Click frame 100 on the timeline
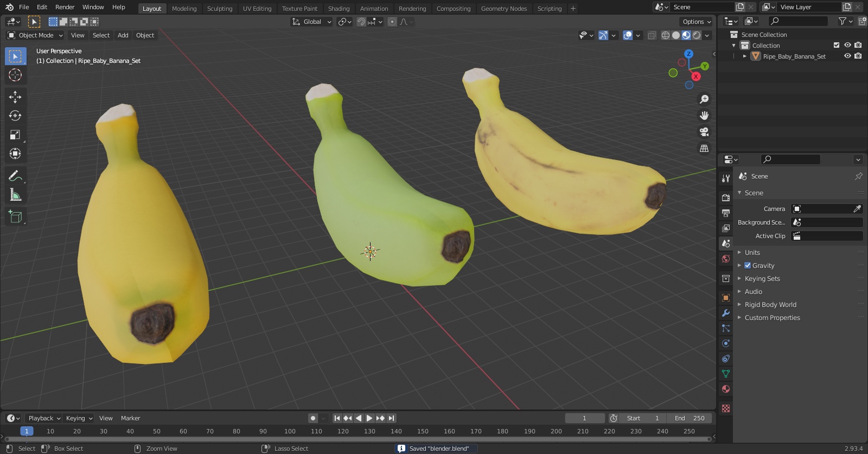Screen dimensions: 868x454 [290, 431]
